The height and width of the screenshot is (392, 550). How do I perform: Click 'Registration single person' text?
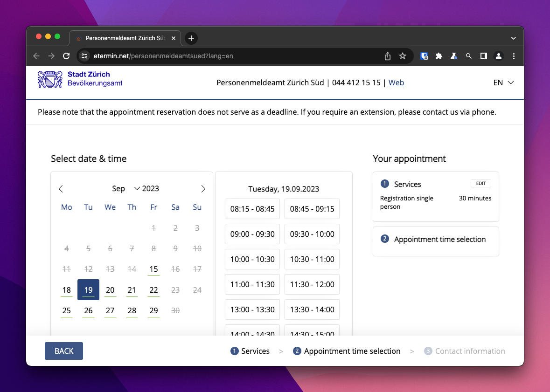coord(406,202)
